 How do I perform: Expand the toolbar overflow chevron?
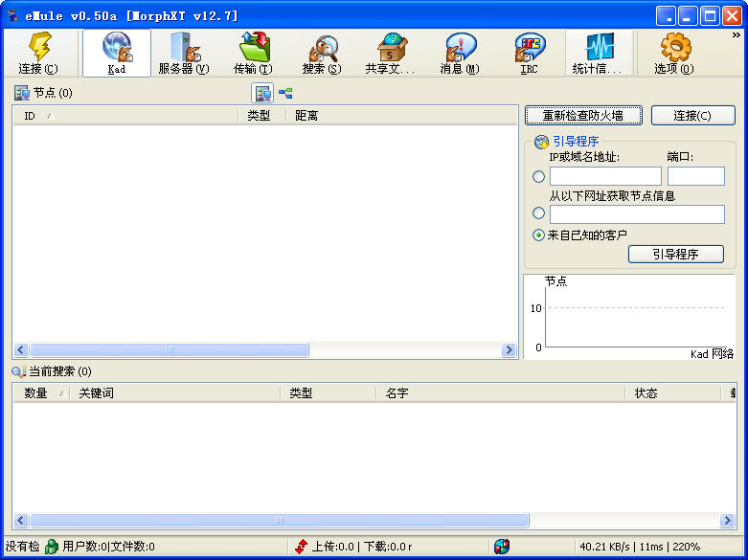[736, 34]
